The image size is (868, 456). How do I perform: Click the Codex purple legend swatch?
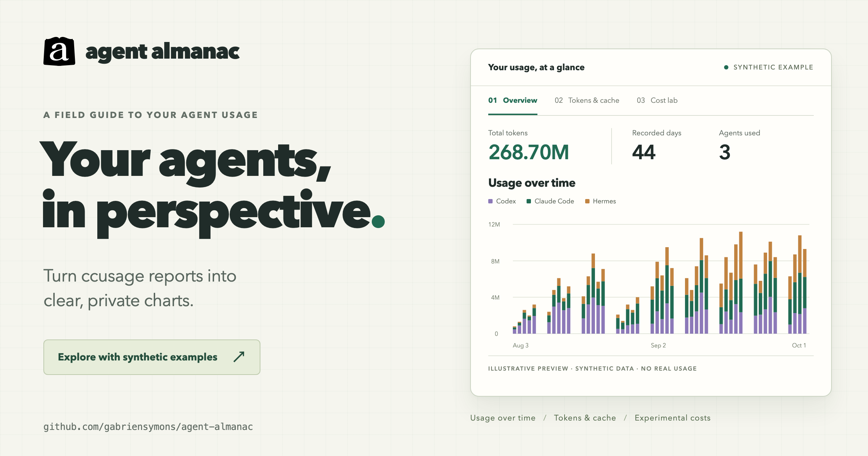[x=490, y=201]
